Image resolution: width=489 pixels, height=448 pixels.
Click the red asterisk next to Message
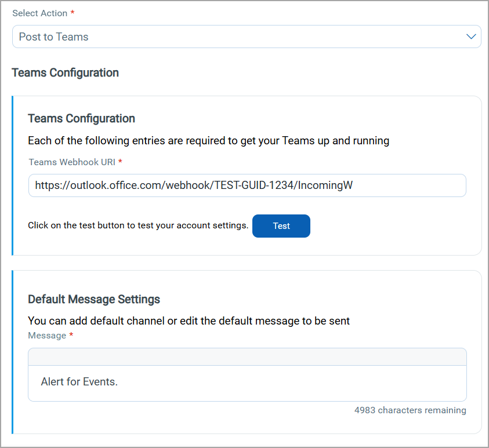coord(71,336)
